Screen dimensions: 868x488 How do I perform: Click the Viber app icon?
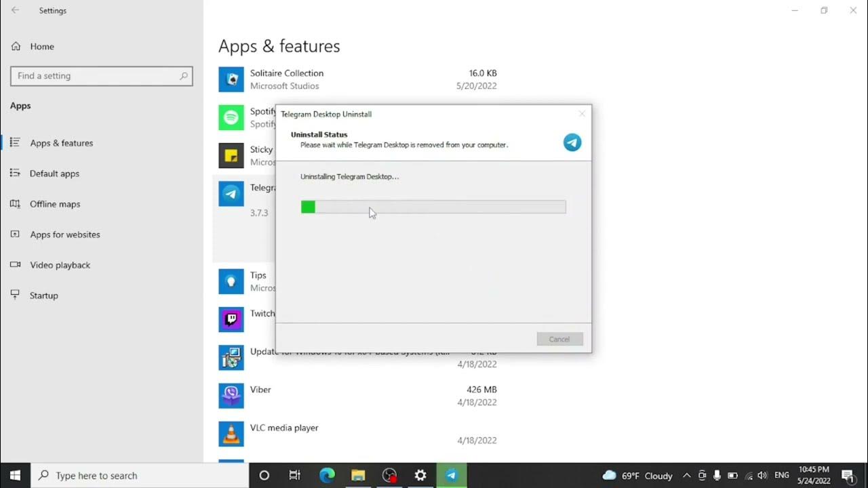coord(231,395)
